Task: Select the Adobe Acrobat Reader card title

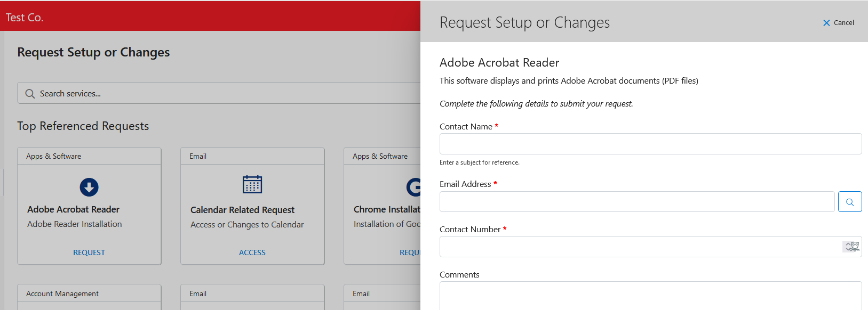Action: point(74,209)
